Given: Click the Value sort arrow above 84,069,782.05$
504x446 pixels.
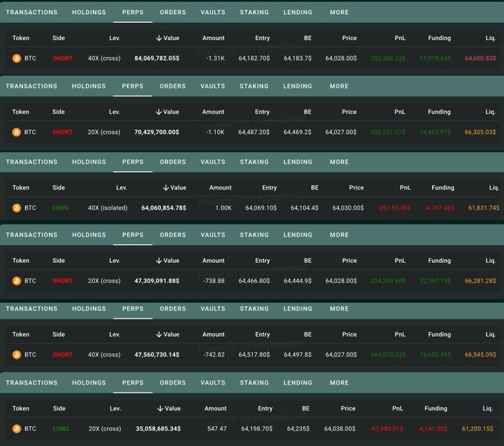Looking at the screenshot, I should coord(159,38).
